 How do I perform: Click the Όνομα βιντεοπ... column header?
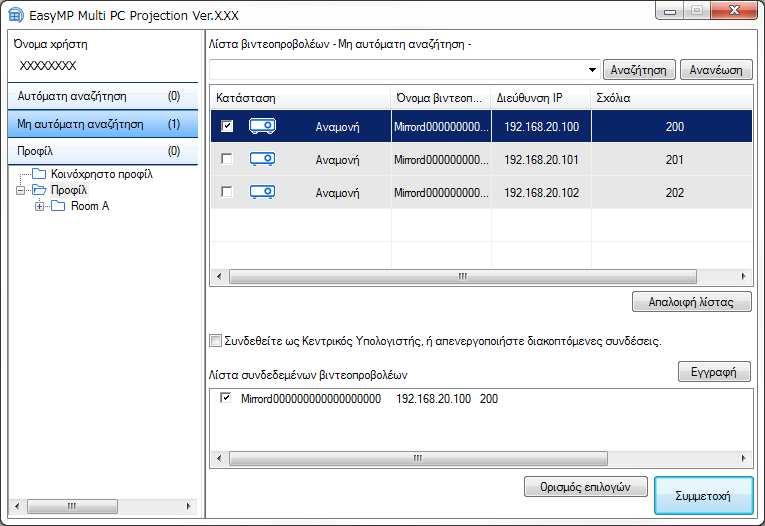pyautogui.click(x=441, y=98)
